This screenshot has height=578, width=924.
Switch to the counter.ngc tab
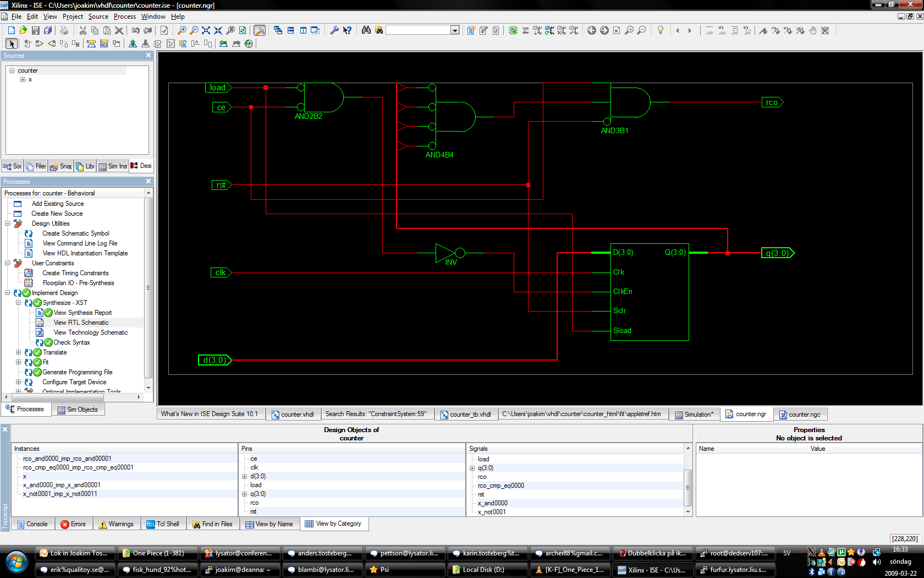[800, 414]
